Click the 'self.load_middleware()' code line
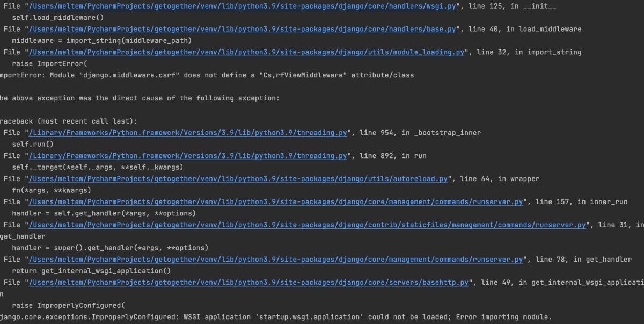Screen dimensions: 644x324 (x=58, y=18)
